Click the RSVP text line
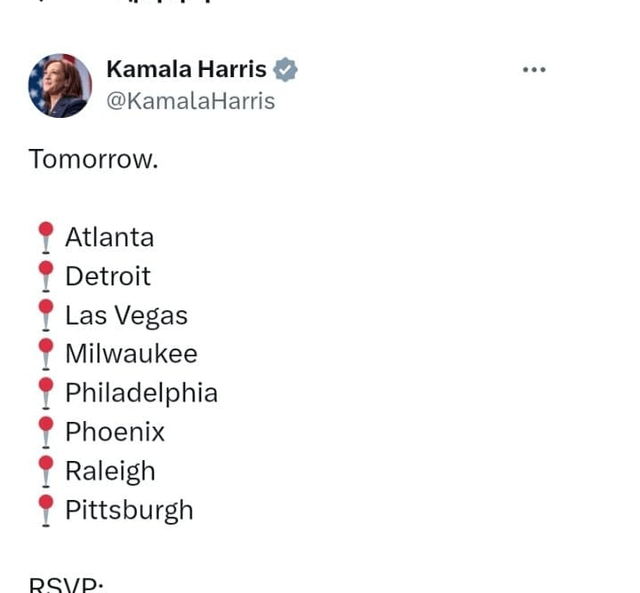This screenshot has width=640, height=593. 66,584
